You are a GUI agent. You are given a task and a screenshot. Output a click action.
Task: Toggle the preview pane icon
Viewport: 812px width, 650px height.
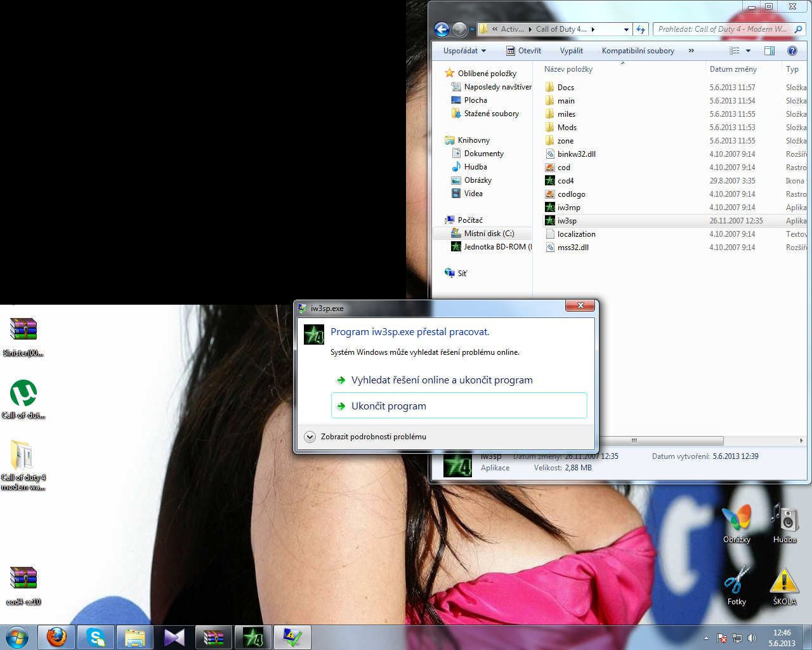click(x=769, y=51)
